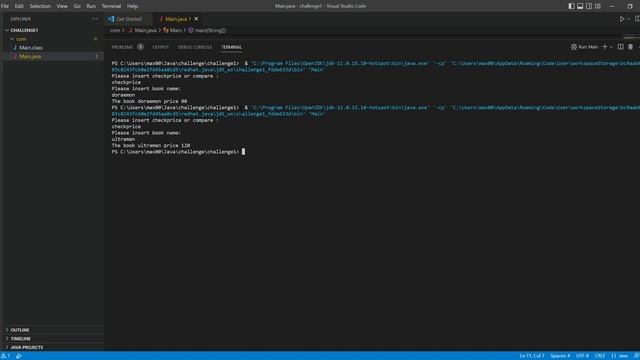Image resolution: width=640 pixels, height=360 pixels.
Task: Kill terminal using the trash icon
Action: point(630,47)
